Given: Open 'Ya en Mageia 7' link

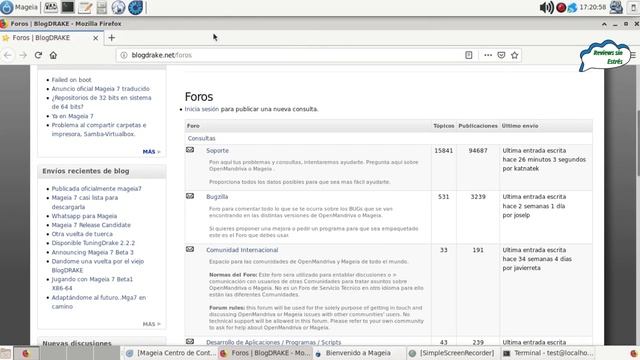Looking at the screenshot, I should (72, 116).
